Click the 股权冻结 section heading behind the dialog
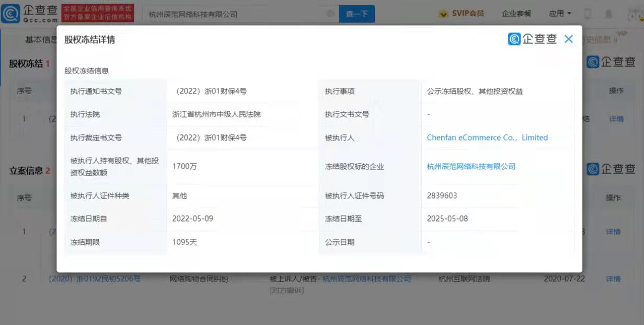The width and height of the screenshot is (644, 325). coord(26,64)
